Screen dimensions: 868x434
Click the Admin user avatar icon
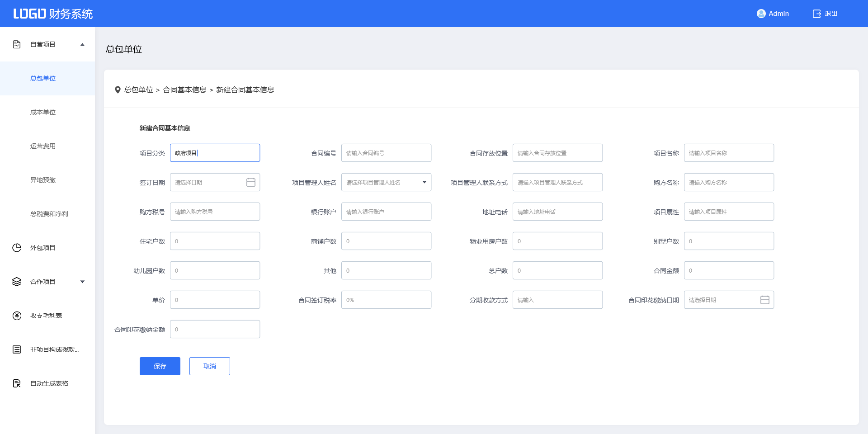tap(761, 14)
